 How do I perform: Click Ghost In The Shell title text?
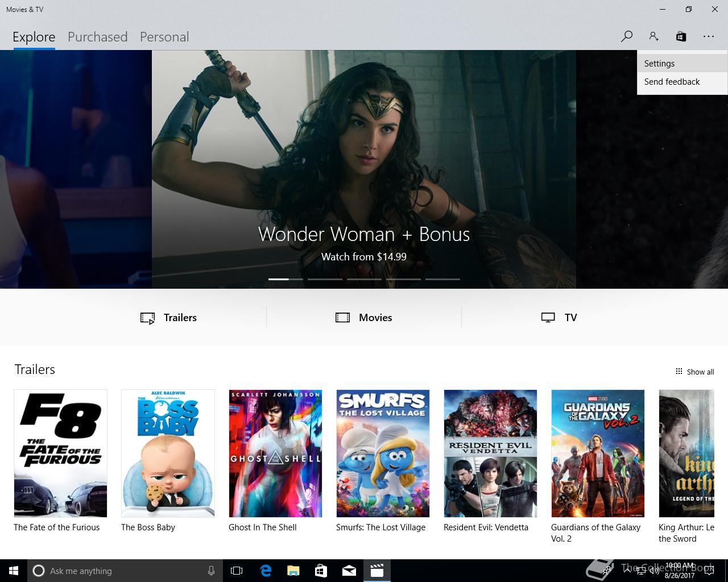263,527
